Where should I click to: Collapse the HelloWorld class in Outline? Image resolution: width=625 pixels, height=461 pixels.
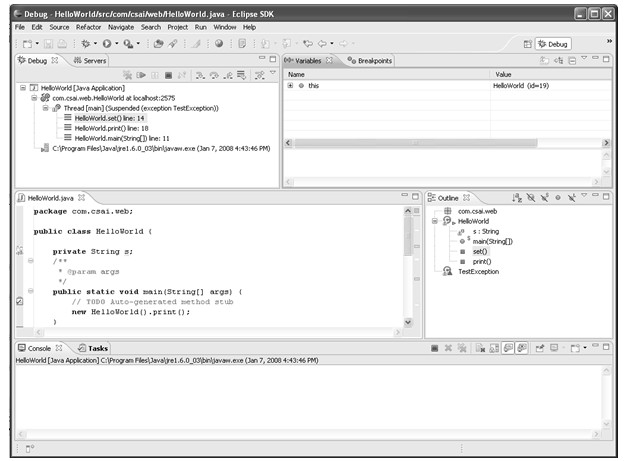coord(435,221)
